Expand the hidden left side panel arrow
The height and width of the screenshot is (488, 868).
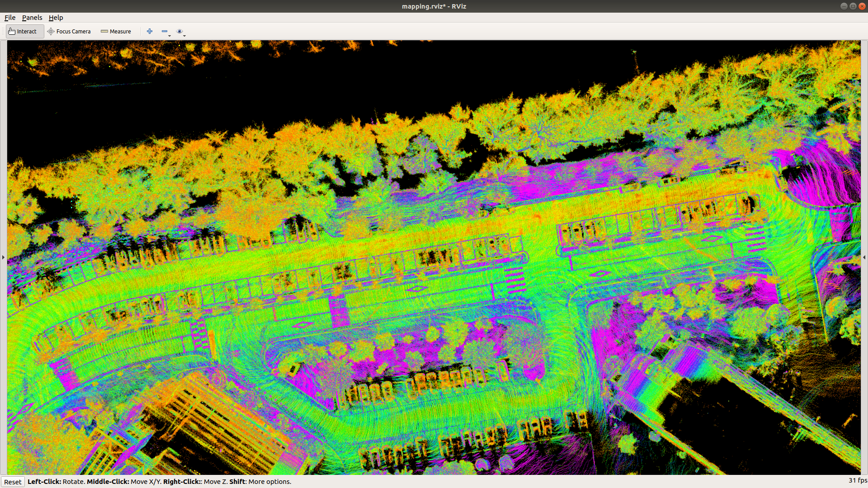click(x=3, y=257)
